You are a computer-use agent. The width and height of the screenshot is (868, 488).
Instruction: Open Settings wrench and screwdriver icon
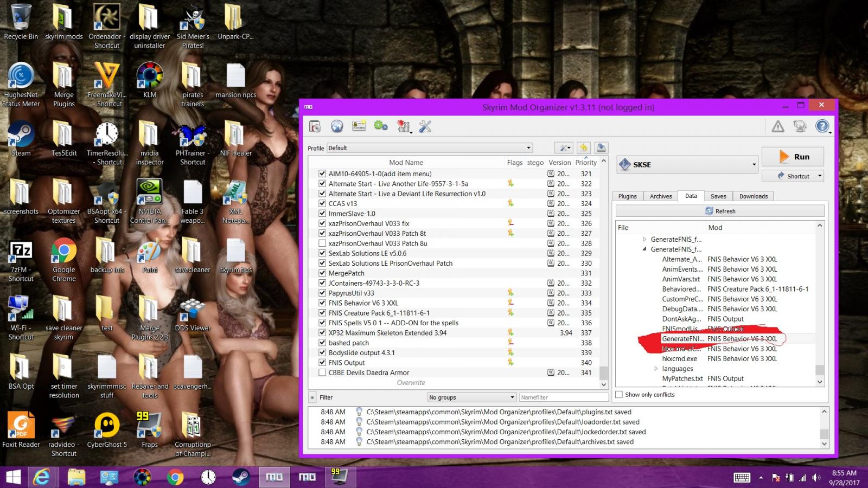(x=425, y=126)
